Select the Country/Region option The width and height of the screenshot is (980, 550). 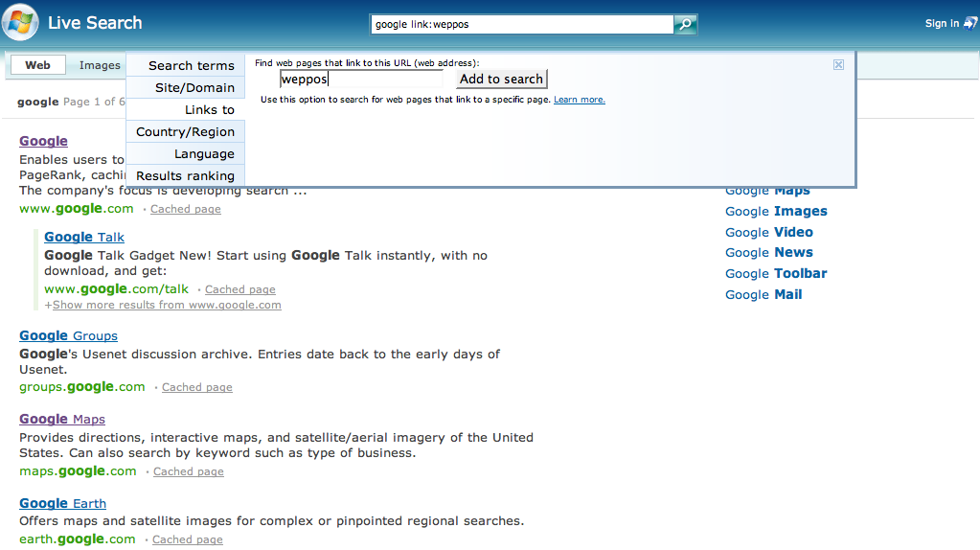186,132
